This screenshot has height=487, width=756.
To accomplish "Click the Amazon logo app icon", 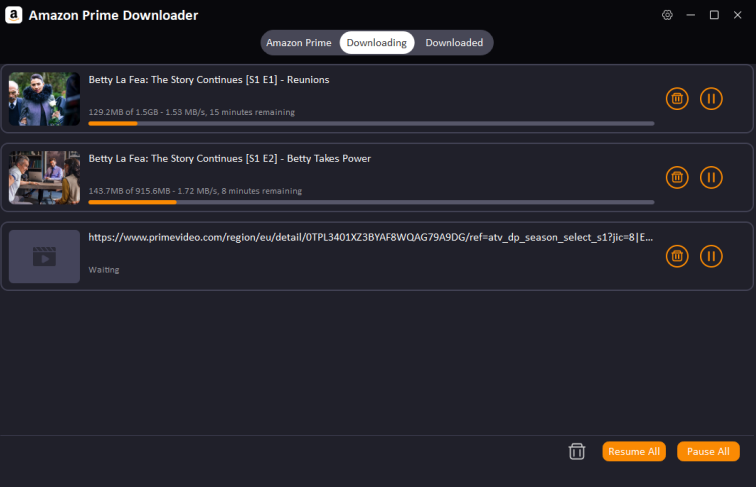I will pos(15,15).
